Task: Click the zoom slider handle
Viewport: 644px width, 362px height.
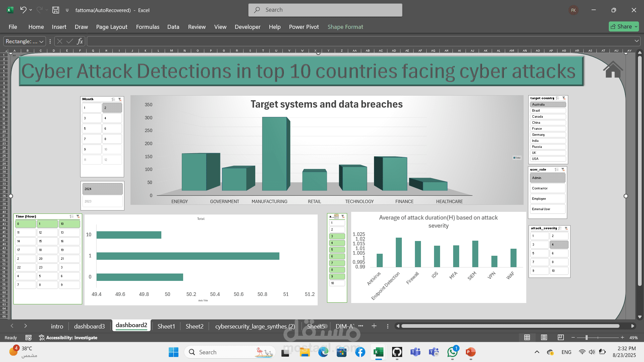Action: coord(587,338)
